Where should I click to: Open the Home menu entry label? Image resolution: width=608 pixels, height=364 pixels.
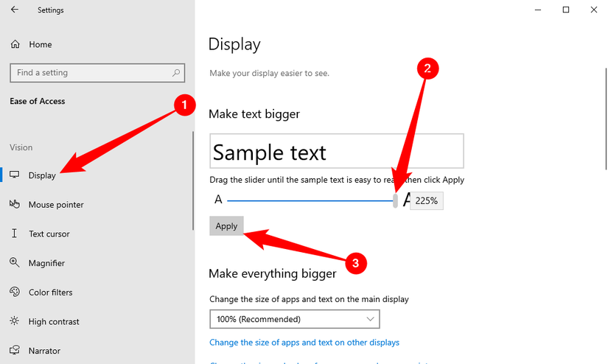point(41,45)
